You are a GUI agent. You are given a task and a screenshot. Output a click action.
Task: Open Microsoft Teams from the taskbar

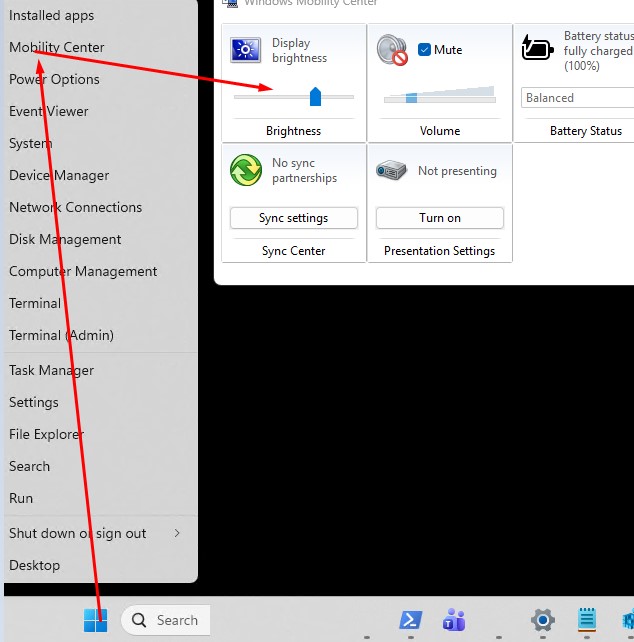tap(454, 620)
